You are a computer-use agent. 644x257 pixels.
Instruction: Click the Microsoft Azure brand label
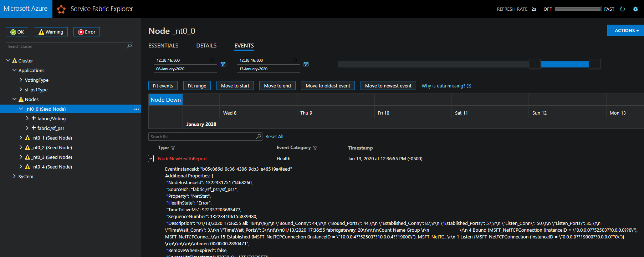point(26,9)
